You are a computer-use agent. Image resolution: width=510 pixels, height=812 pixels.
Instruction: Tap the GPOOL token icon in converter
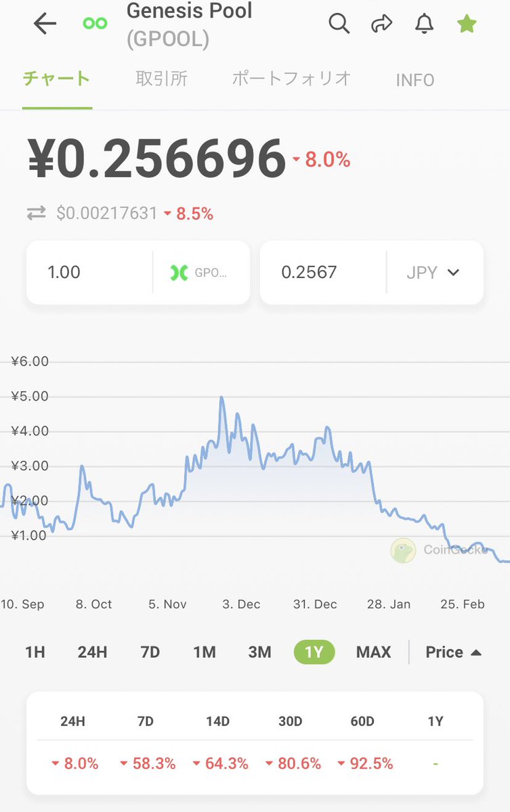coord(179,273)
